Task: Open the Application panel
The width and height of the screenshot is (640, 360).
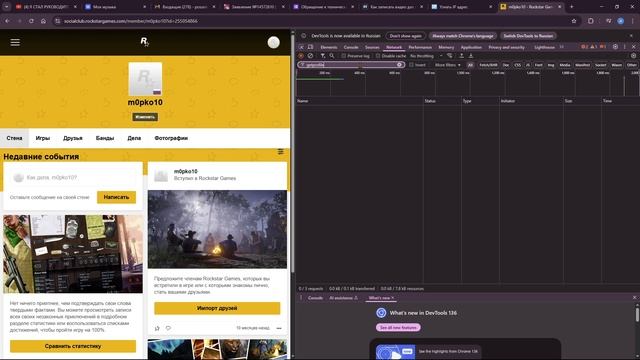Action: 471,47
